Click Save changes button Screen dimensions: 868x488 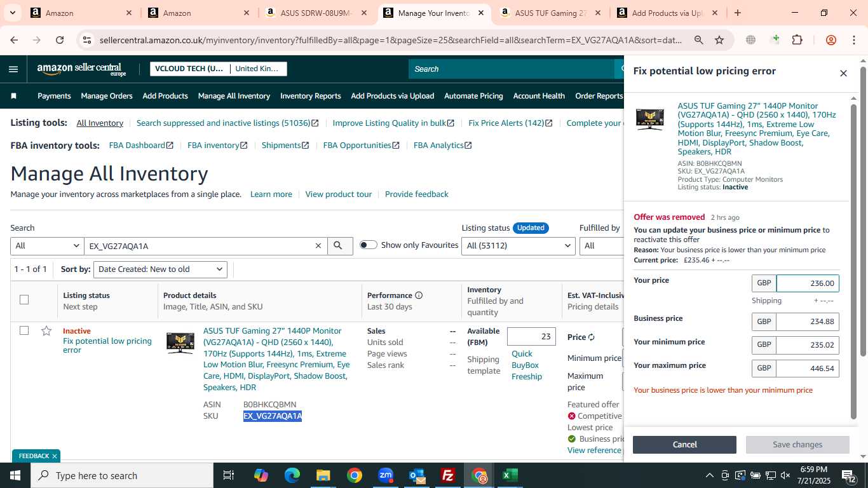coord(797,445)
